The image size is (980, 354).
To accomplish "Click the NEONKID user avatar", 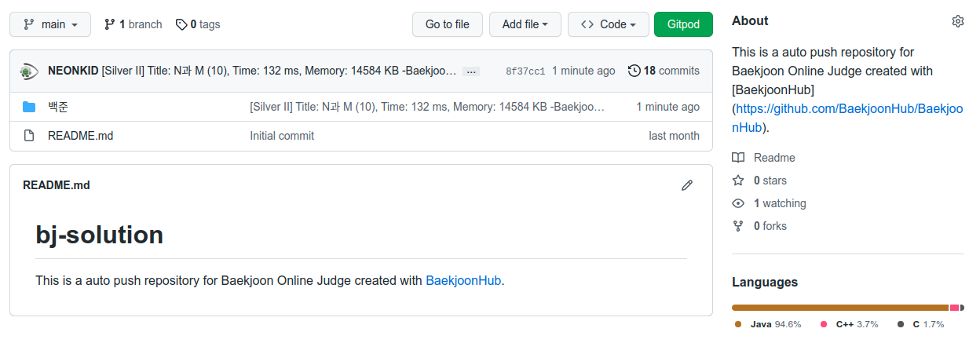I will 30,71.
